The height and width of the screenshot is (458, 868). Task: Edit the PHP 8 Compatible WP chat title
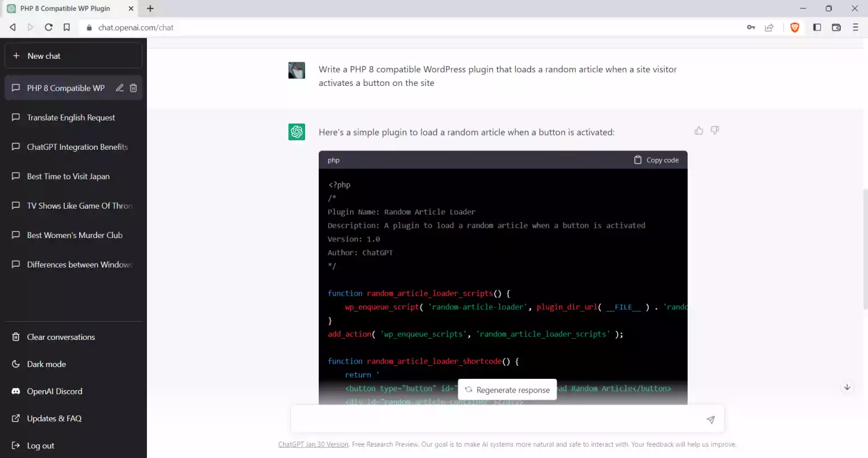tap(120, 88)
